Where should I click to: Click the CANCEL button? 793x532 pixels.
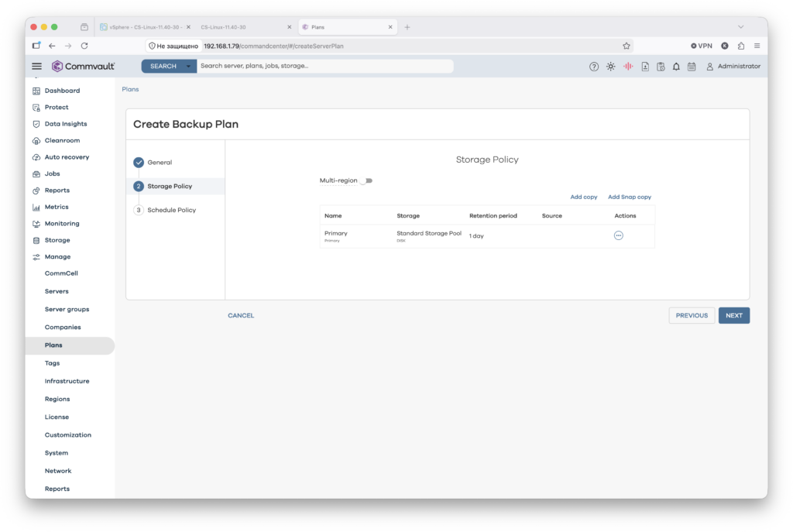[x=241, y=315]
